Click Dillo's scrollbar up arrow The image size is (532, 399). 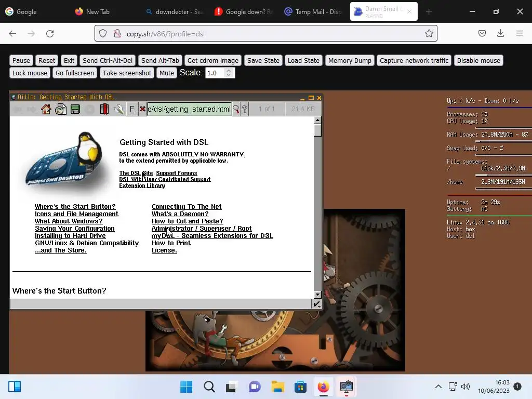317,120
